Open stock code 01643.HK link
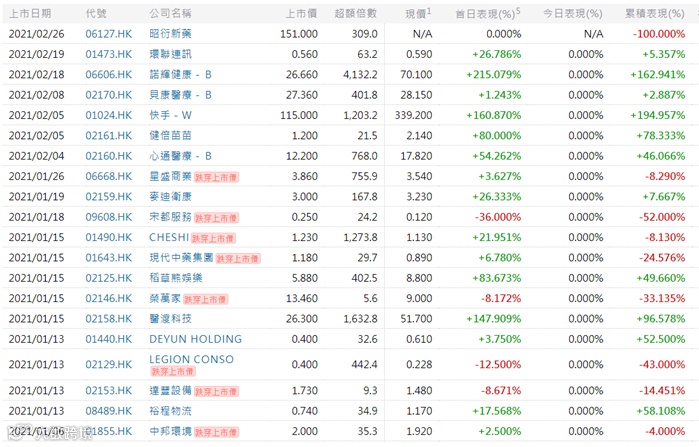Screen dimensions: 699x447 pyautogui.click(x=108, y=258)
